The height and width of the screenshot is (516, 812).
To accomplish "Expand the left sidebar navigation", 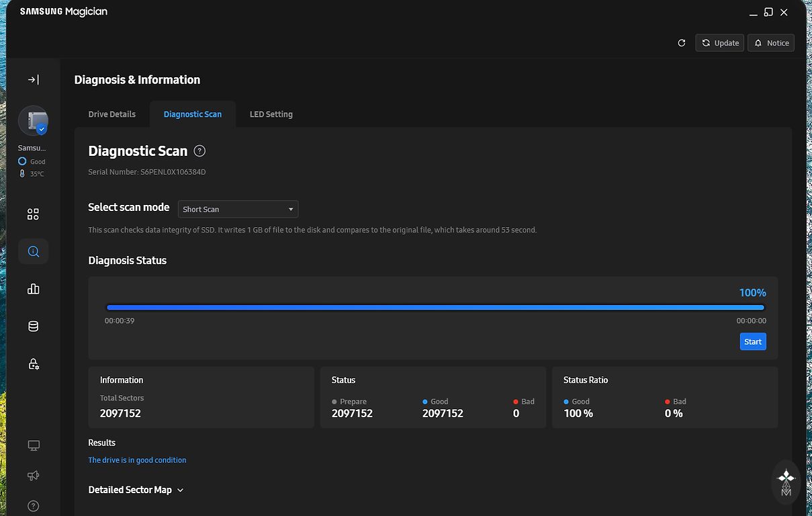I will tap(33, 80).
